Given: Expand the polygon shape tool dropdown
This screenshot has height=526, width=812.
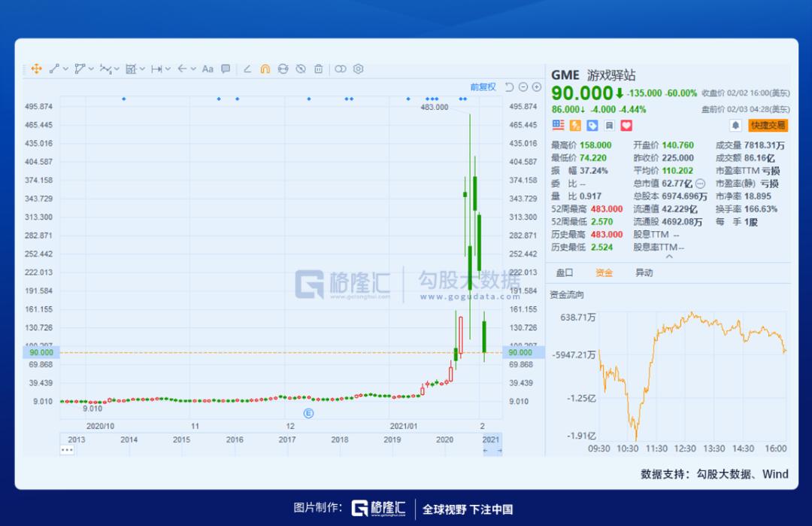Looking at the screenshot, I should (x=91, y=69).
